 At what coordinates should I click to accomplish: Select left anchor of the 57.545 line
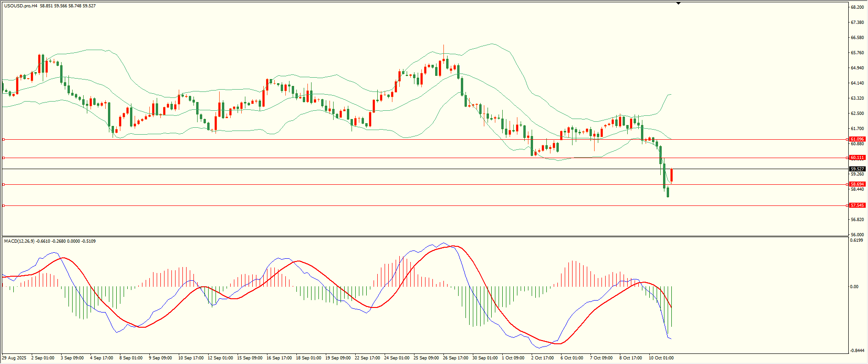pyautogui.click(x=4, y=205)
